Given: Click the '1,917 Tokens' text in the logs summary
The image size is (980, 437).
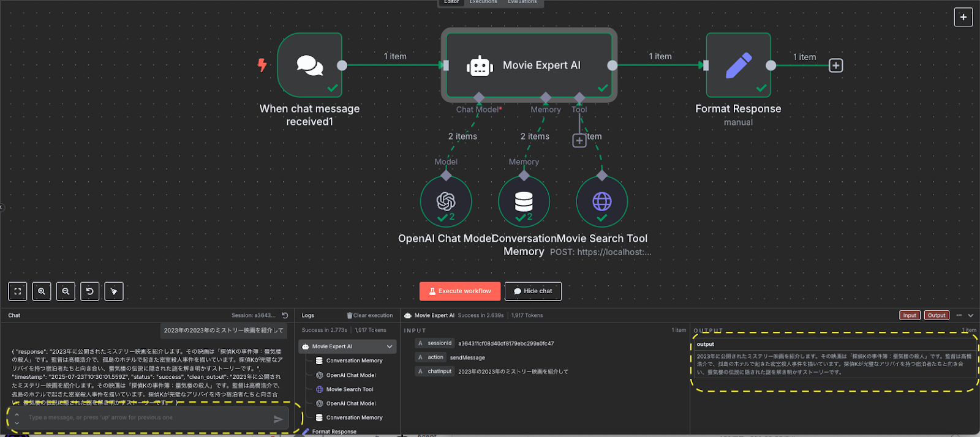Looking at the screenshot, I should tap(371, 331).
